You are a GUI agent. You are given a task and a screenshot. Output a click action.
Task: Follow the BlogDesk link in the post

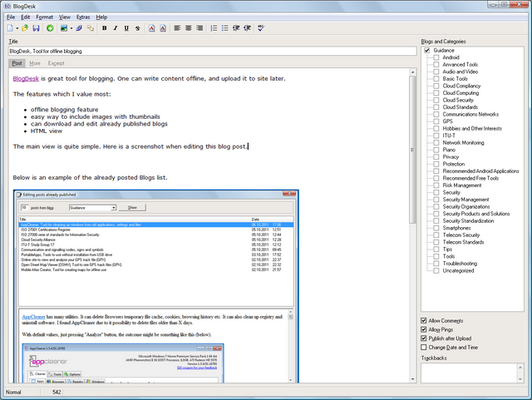coord(26,79)
